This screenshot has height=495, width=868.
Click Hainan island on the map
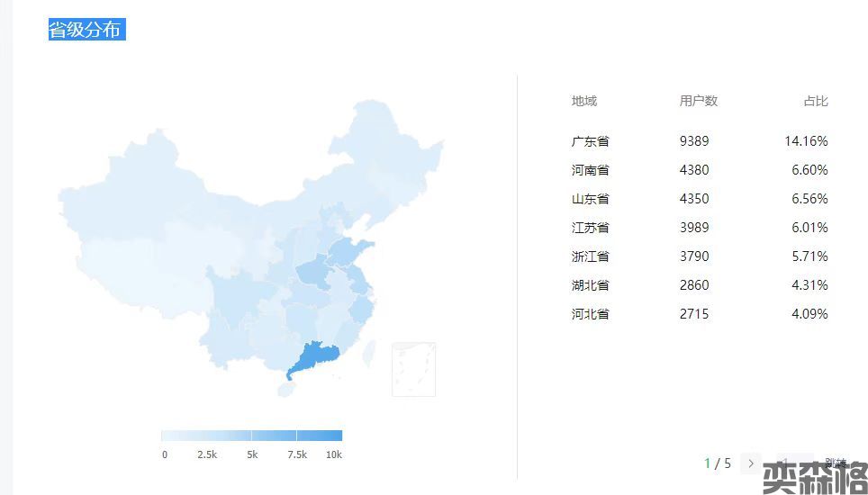click(285, 391)
